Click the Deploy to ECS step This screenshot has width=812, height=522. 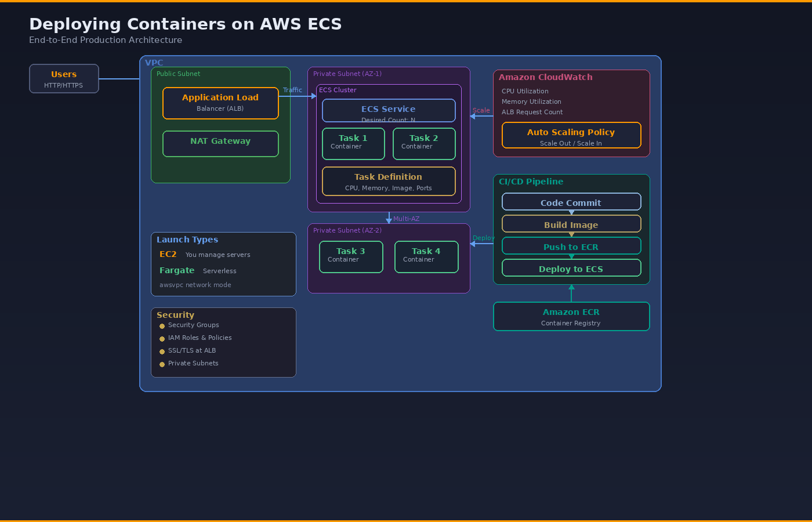pyautogui.click(x=571, y=267)
